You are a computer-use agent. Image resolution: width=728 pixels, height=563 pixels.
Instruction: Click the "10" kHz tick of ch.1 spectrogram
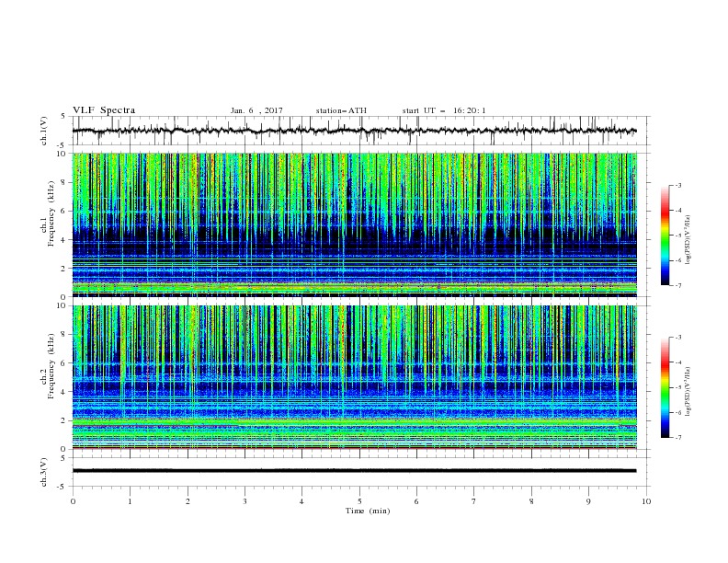(63, 154)
